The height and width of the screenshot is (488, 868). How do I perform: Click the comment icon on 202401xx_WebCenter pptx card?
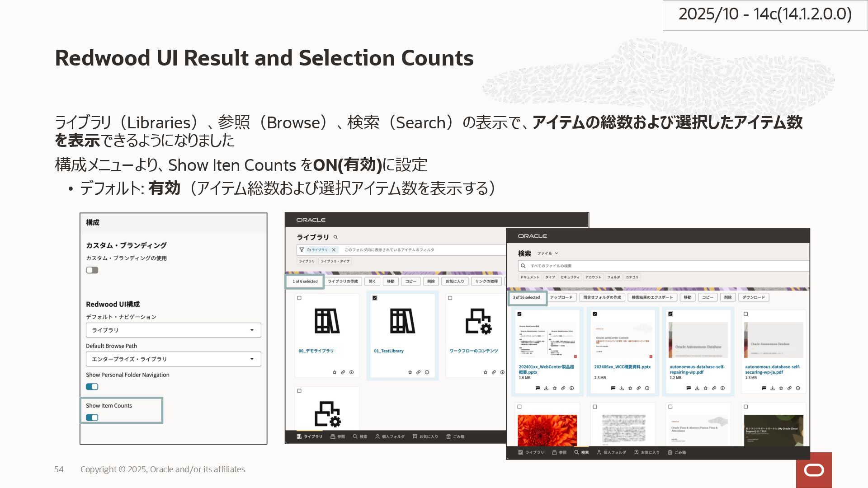tap(538, 388)
